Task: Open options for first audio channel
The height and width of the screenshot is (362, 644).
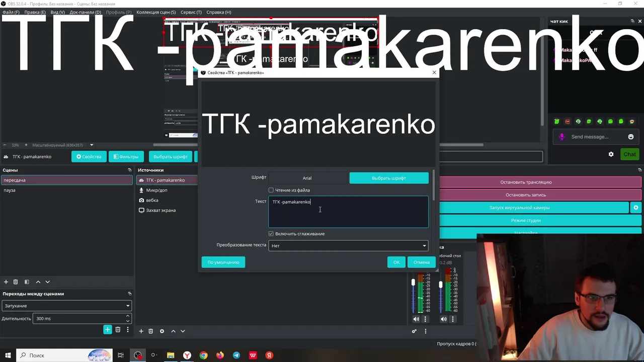Action: pyautogui.click(x=425, y=319)
